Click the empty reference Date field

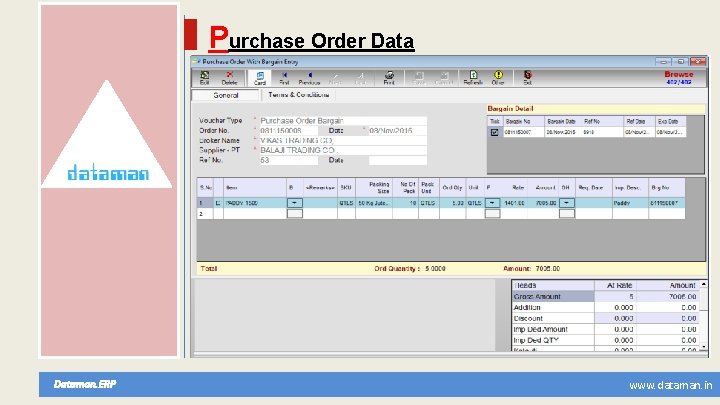[398, 160]
